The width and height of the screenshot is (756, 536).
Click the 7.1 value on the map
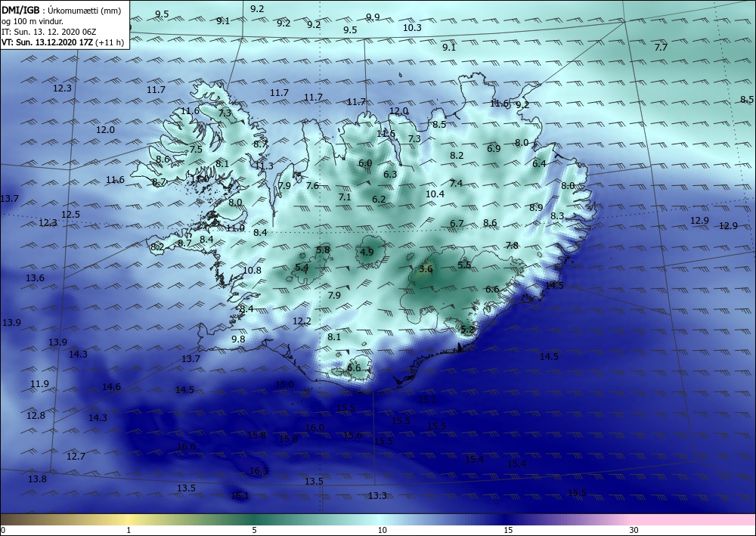[x=345, y=197]
